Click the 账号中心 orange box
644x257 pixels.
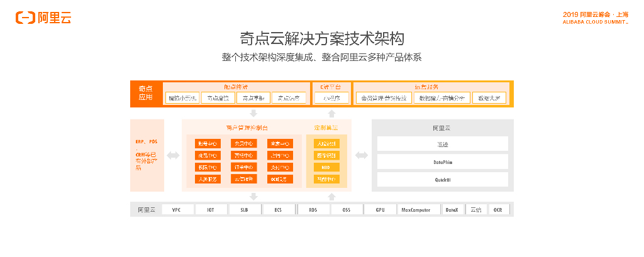[x=208, y=144]
